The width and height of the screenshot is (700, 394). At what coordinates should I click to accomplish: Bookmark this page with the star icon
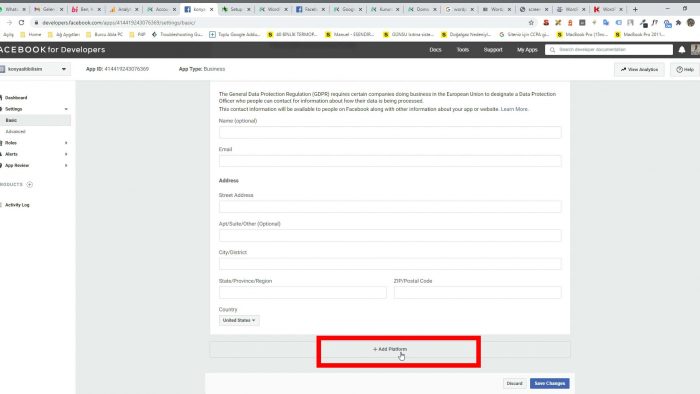(531, 23)
